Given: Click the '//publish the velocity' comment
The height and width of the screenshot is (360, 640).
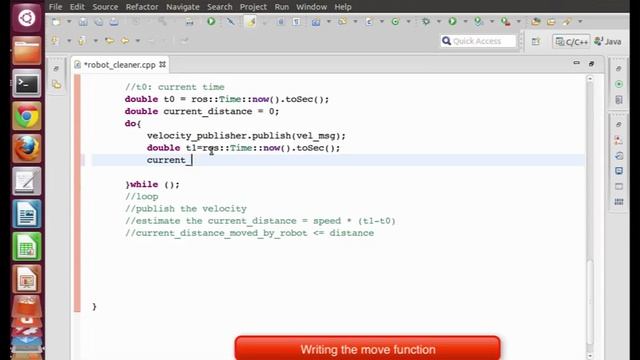Looking at the screenshot, I should [186, 209].
